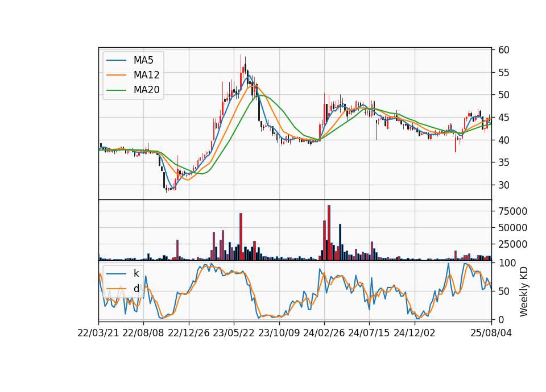Click the 60 price axis tick
This screenshot has width=546, height=392.
tap(504, 50)
